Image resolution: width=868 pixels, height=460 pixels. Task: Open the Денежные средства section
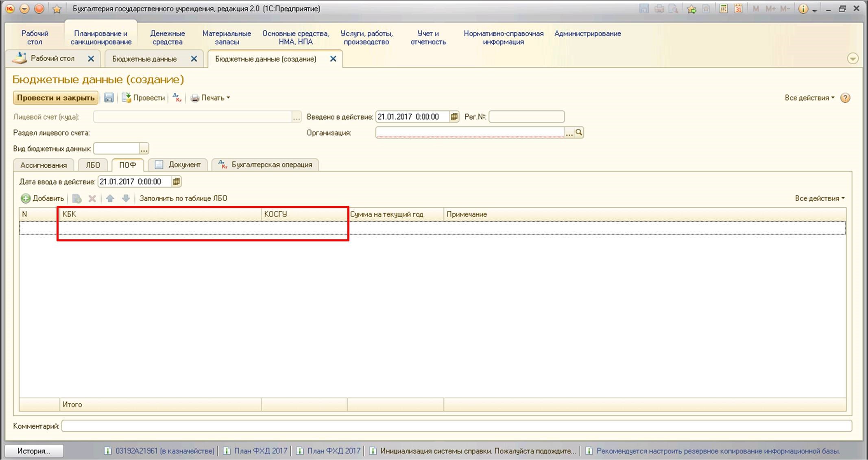[167, 37]
